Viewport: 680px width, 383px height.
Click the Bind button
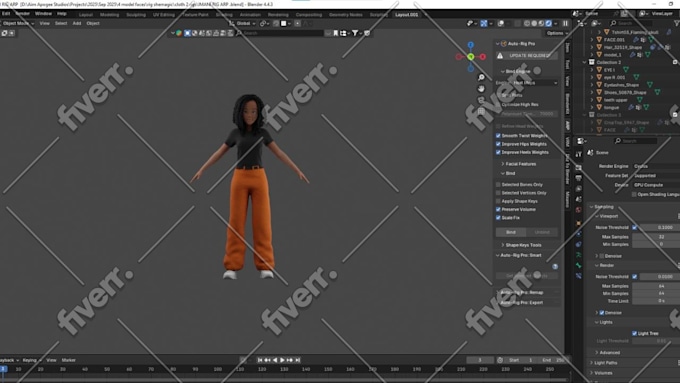pyautogui.click(x=511, y=232)
